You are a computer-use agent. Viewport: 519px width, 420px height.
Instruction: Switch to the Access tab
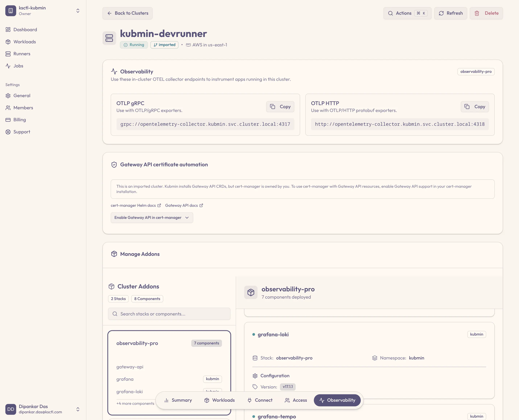(x=296, y=400)
